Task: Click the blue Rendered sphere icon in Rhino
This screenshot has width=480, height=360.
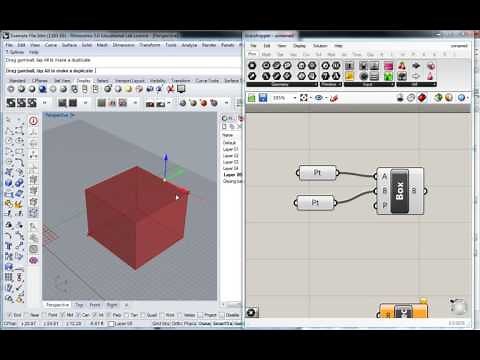Action: pyautogui.click(x=42, y=89)
